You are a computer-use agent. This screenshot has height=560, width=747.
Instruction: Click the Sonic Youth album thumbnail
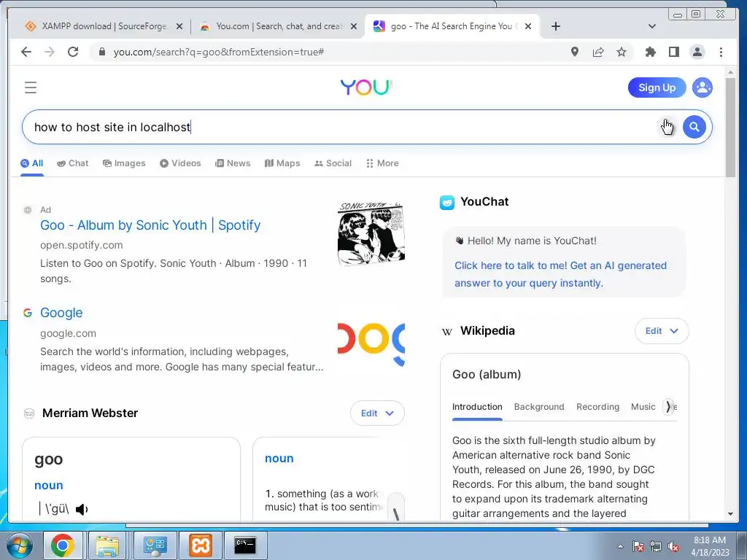click(x=371, y=233)
